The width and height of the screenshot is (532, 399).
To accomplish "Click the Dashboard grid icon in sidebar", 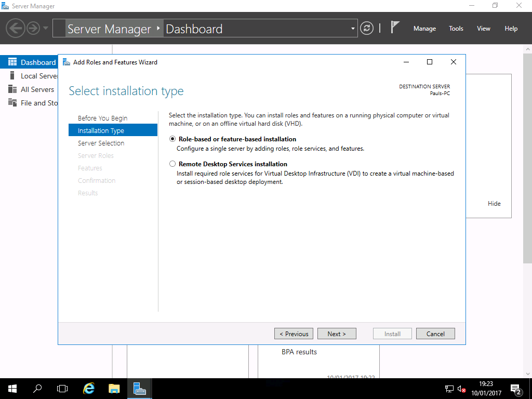I will pos(12,62).
